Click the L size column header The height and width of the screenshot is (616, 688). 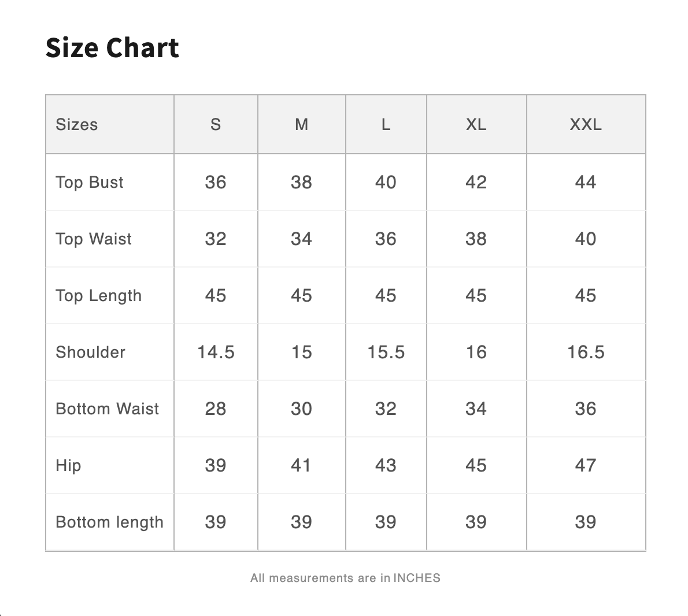(386, 125)
